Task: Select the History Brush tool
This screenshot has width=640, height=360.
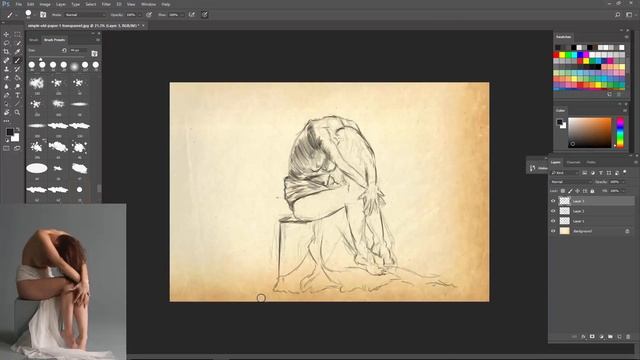Action: (17, 69)
